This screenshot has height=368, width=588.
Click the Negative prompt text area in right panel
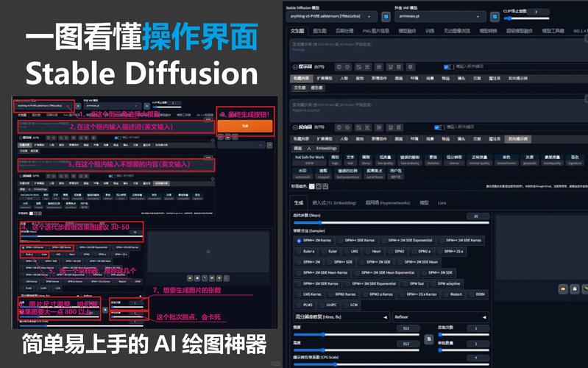tap(439, 110)
